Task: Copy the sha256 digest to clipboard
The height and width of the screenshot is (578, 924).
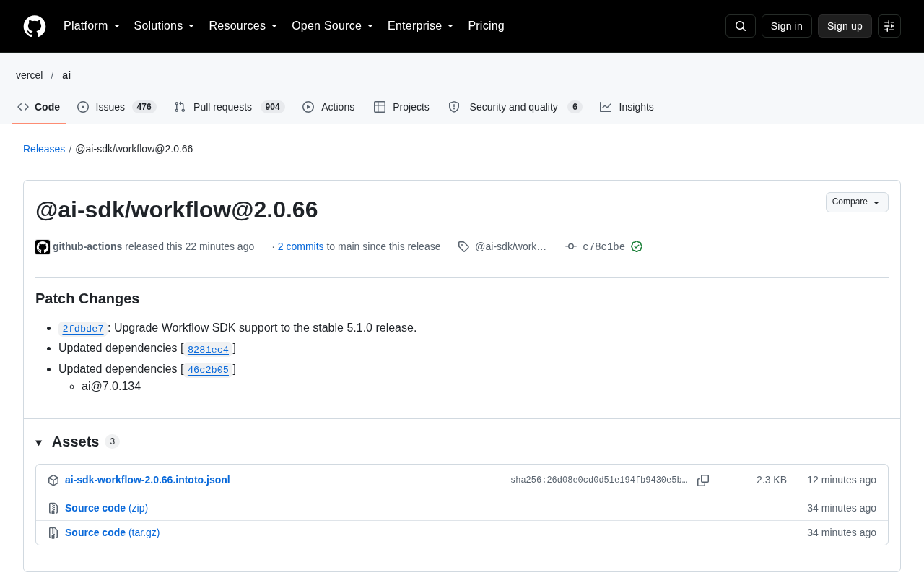Action: click(x=703, y=480)
